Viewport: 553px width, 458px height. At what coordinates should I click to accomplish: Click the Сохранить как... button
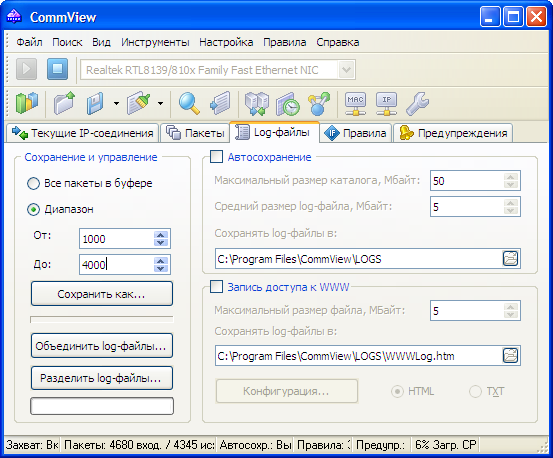(102, 294)
